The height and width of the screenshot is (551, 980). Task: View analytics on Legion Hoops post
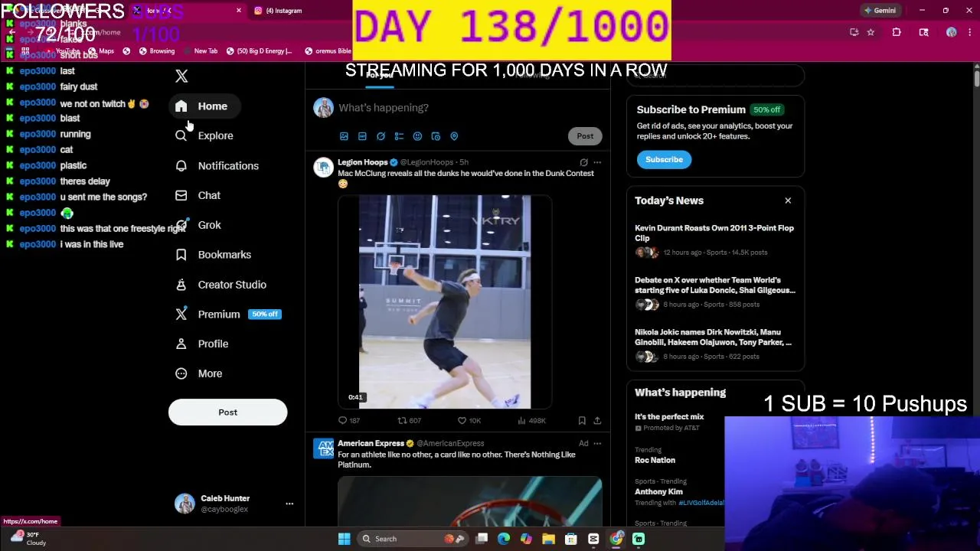coord(531,421)
